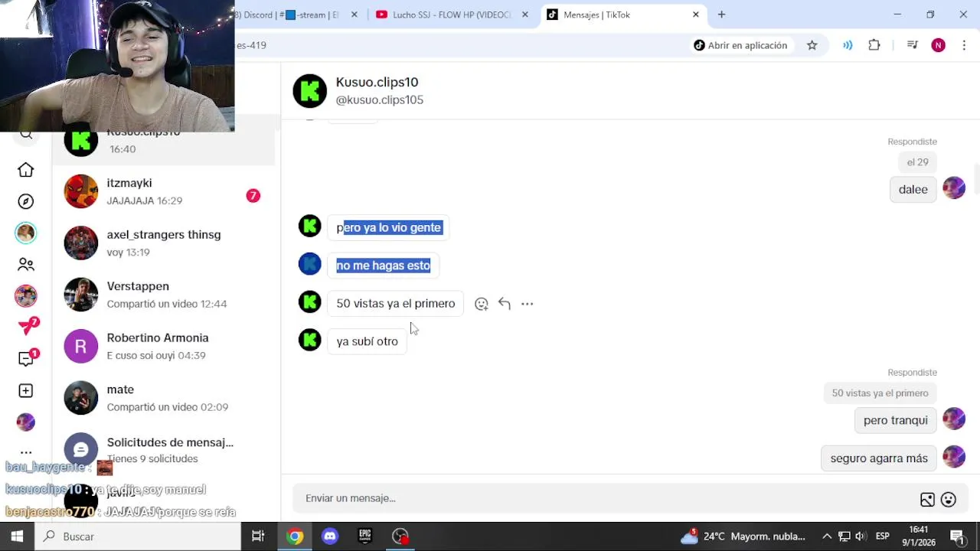Switch to Lucho SSJ - FLOW HP tab
The height and width of the screenshot is (551, 980).
coord(452,15)
